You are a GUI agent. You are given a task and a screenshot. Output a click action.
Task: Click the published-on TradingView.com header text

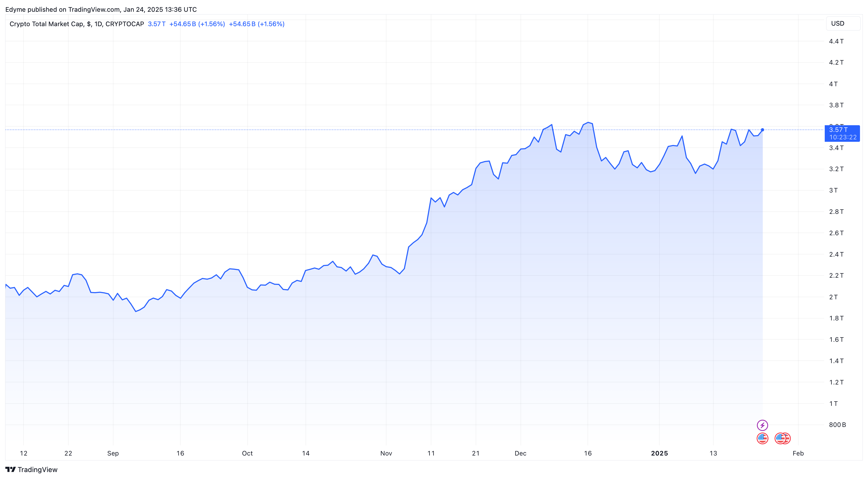(101, 9)
